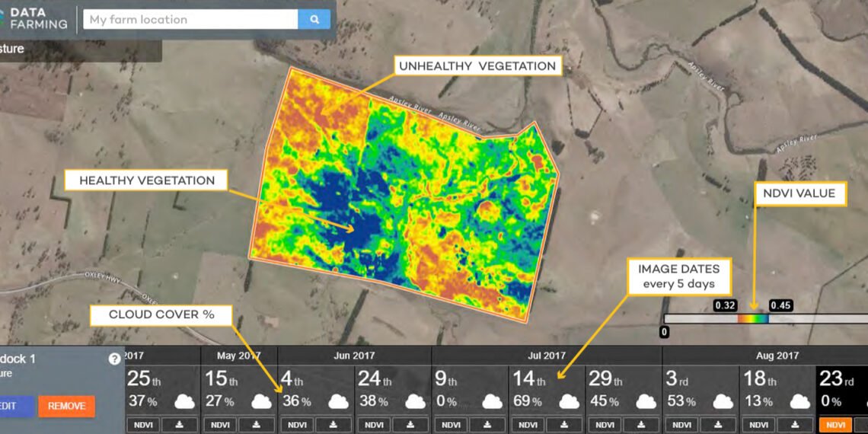Focus the My farm location search field
868x434 pixels.
tap(190, 19)
